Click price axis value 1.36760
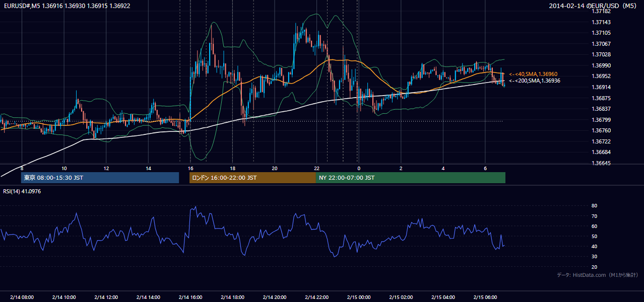This screenshot has width=644, height=302. tap(601, 130)
